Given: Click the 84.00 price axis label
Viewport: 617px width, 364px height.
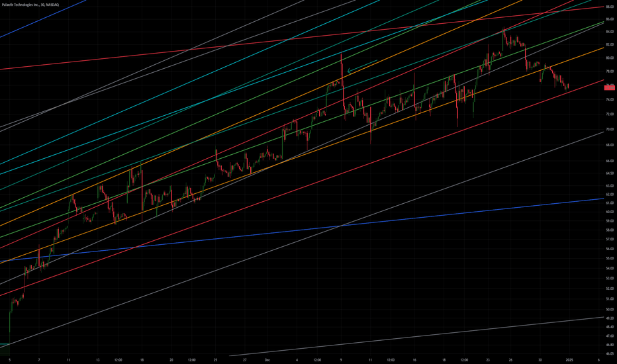Looking at the screenshot, I should point(610,32).
